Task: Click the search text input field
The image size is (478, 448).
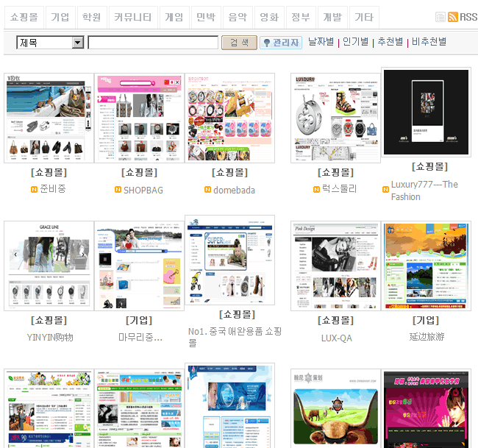Action: (x=153, y=43)
